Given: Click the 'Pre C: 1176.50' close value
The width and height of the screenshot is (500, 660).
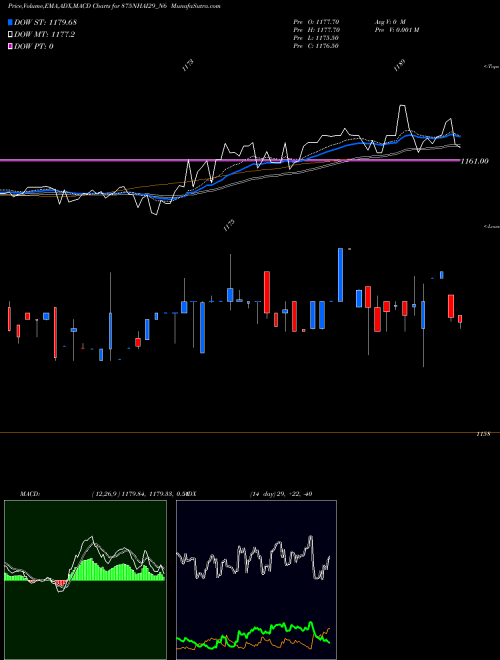Looking at the screenshot, I should 316,46.
